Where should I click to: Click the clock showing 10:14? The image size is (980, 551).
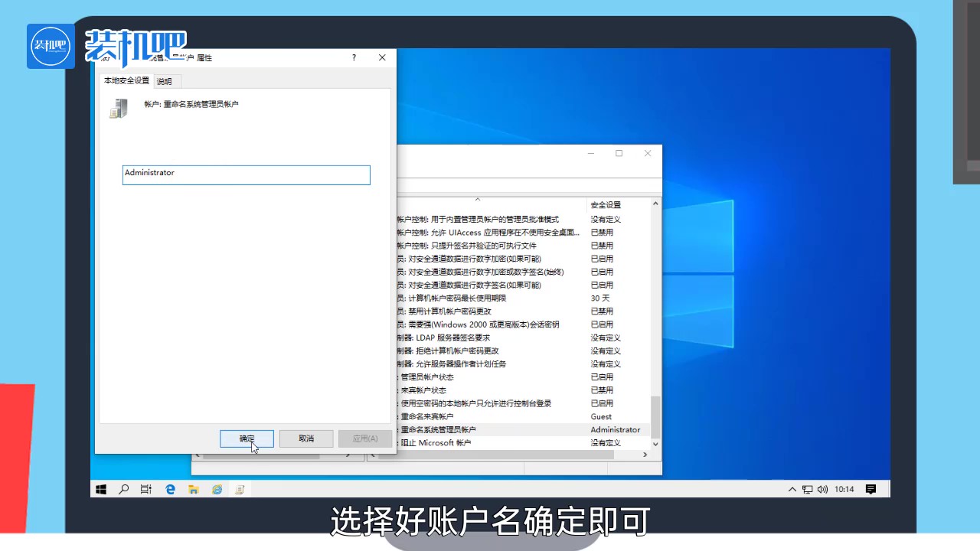click(843, 489)
